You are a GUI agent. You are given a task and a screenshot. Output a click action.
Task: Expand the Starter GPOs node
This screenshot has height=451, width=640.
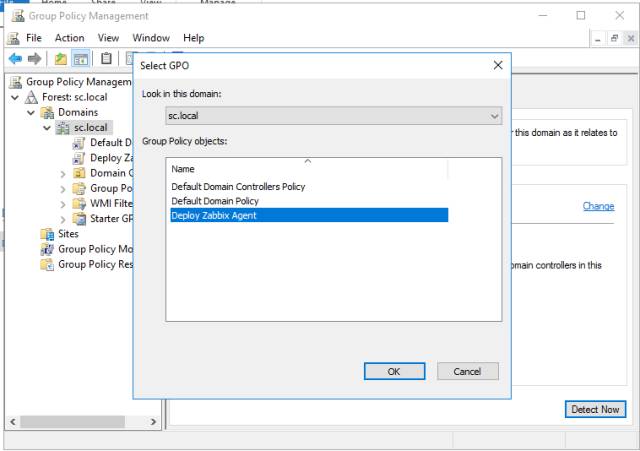pyautogui.click(x=63, y=219)
